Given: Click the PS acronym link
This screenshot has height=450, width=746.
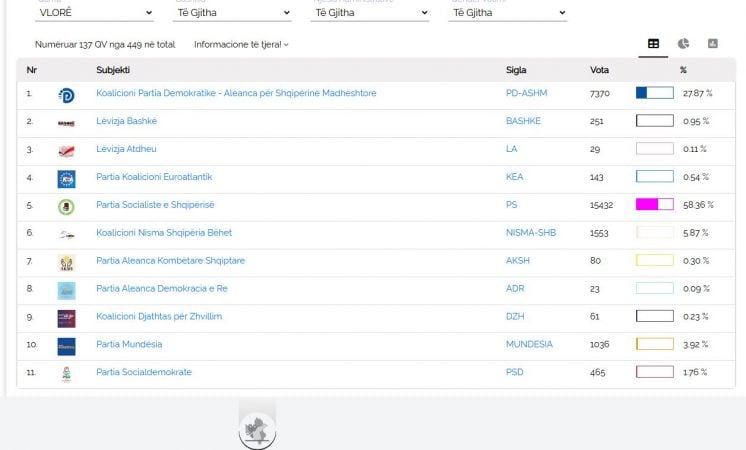Looking at the screenshot, I should click(x=511, y=205).
